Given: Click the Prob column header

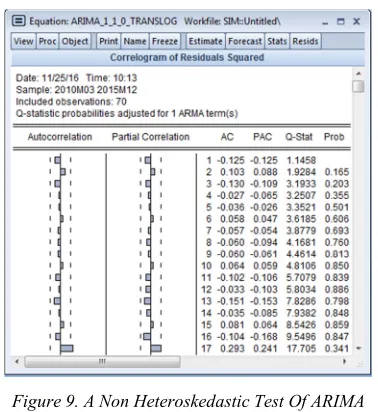Looking at the screenshot, I should tap(334, 137).
